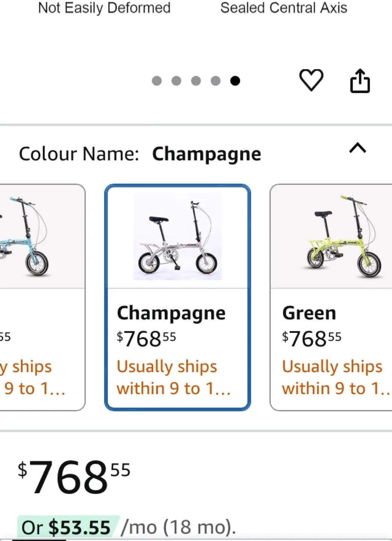The width and height of the screenshot is (392, 541).
Task: Go to fourth image carousel dot
Action: click(215, 81)
